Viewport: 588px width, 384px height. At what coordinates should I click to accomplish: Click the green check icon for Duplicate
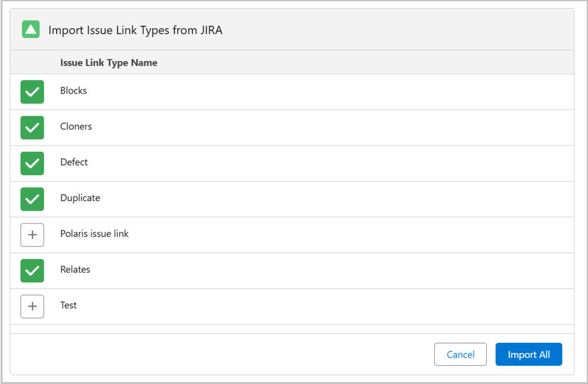[x=32, y=199]
